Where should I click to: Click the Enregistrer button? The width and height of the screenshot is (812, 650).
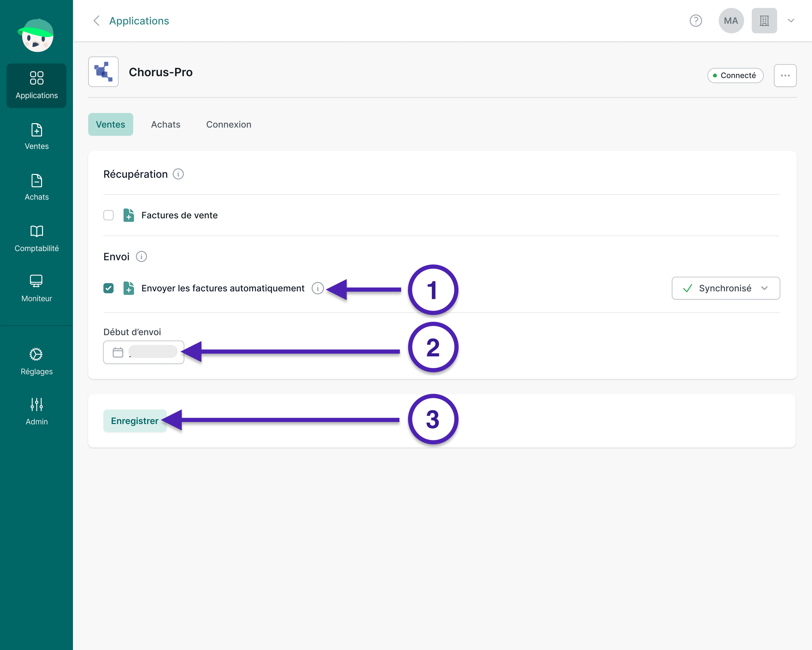pos(134,420)
